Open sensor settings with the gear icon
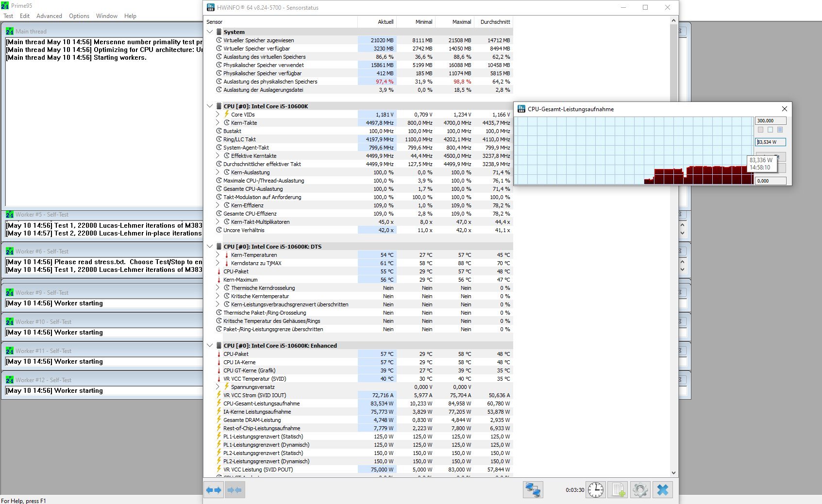This screenshot has height=504, width=822. pos(640,490)
